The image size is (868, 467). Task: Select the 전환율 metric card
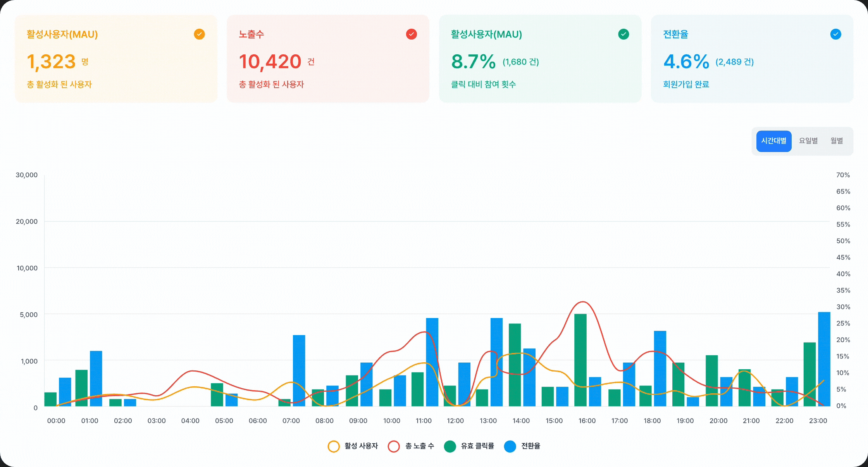tap(751, 58)
